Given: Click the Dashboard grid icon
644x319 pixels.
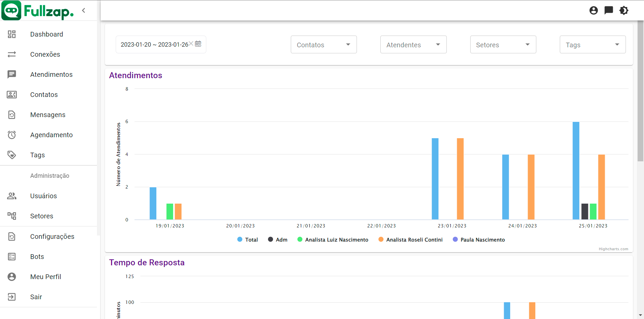Looking at the screenshot, I should [12, 34].
